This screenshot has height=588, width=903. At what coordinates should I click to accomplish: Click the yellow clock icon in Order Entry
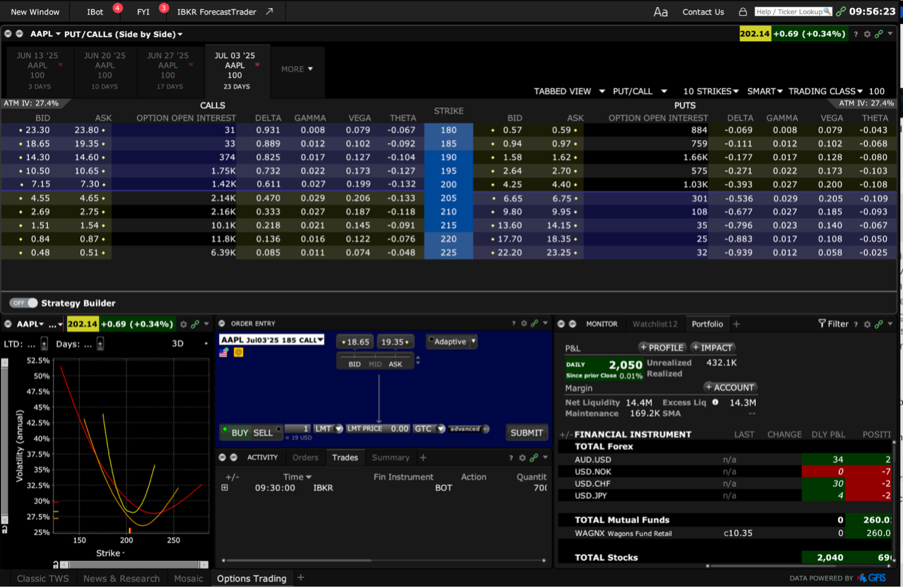[x=239, y=352]
